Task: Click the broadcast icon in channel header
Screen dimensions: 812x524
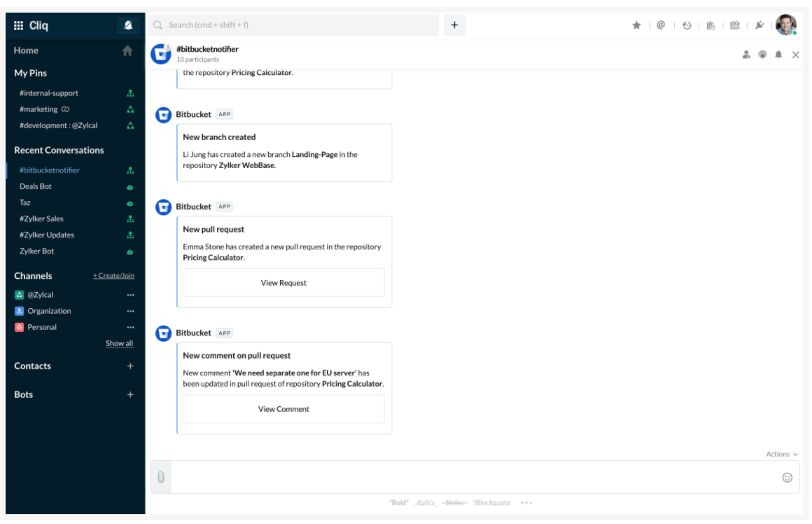Action: tap(762, 55)
